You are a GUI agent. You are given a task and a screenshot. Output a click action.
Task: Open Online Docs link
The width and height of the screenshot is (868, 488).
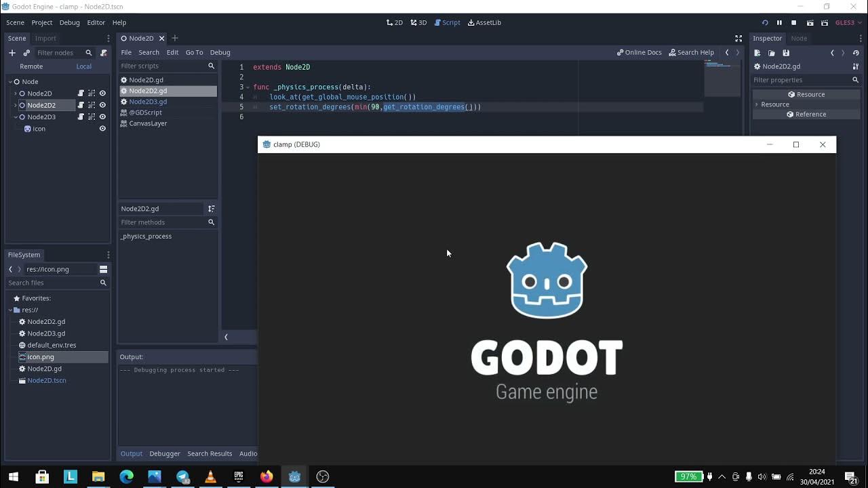click(x=639, y=52)
